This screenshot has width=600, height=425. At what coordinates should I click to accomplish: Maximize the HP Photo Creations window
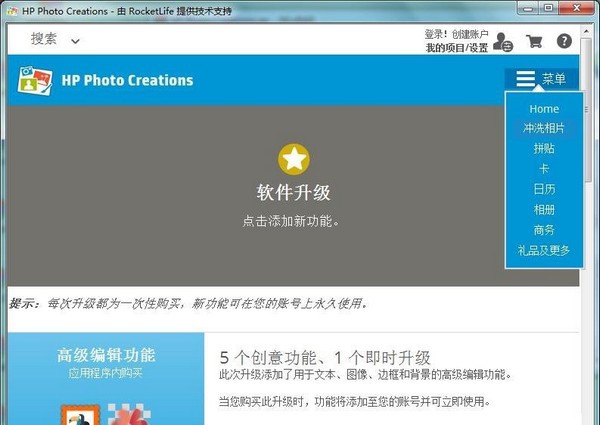pyautogui.click(x=548, y=8)
